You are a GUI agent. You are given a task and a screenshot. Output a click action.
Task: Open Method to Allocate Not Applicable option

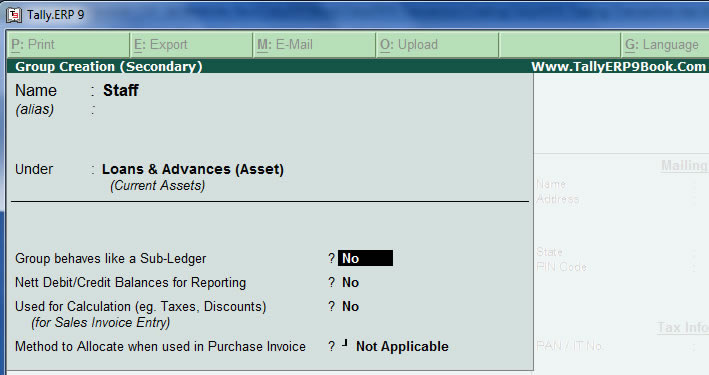point(402,347)
